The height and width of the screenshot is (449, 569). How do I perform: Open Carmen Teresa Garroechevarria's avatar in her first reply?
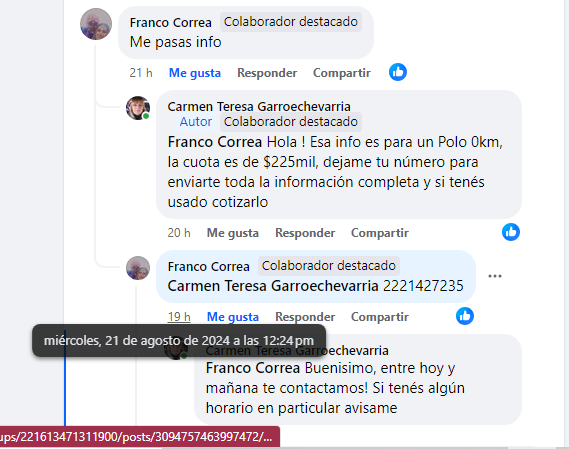point(138,108)
